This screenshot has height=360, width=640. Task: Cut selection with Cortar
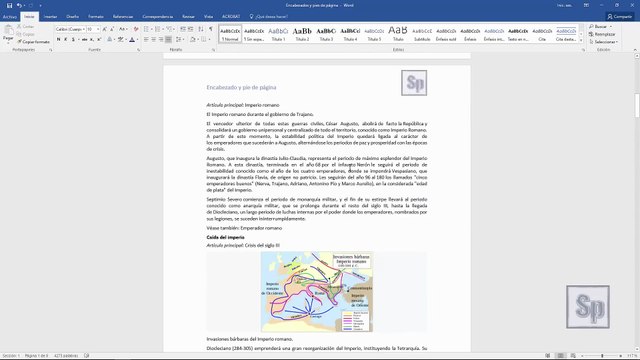tap(26, 27)
